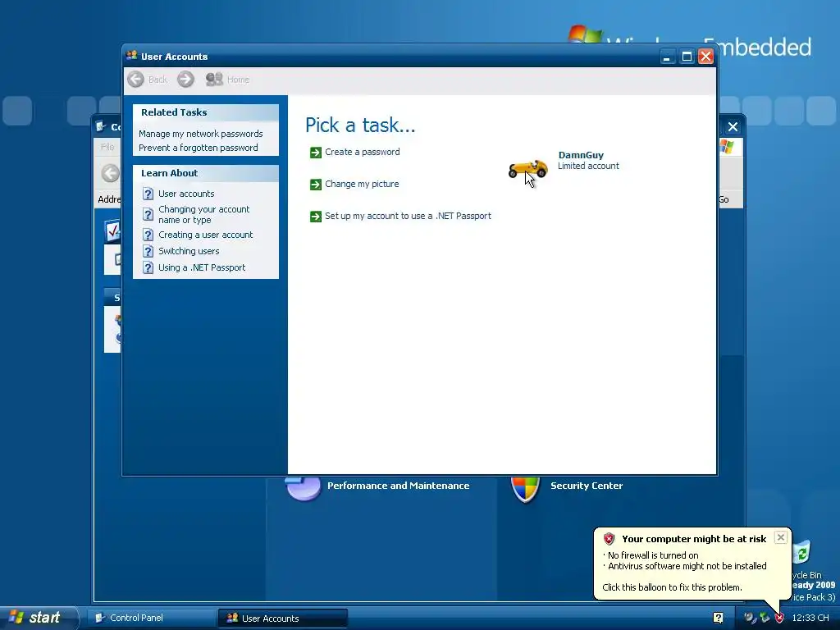The image size is (840, 630).
Task: Click the red shield icon in the balloon
Action: (x=609, y=539)
